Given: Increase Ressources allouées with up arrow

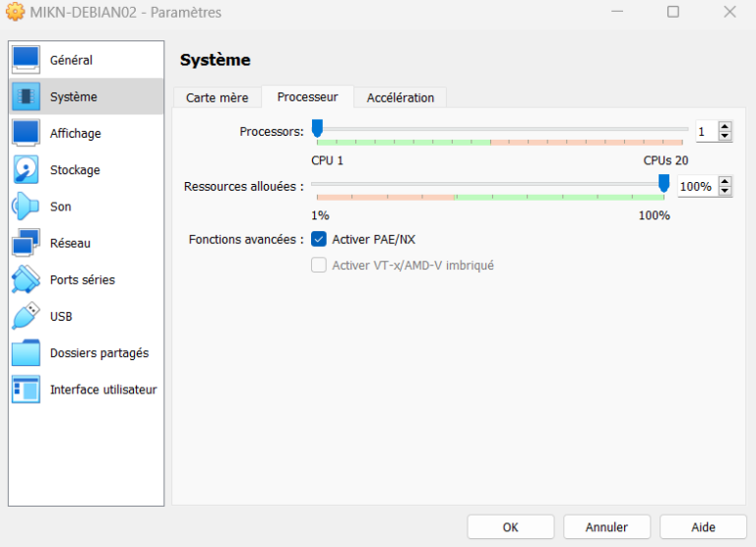Looking at the screenshot, I should point(724,181).
